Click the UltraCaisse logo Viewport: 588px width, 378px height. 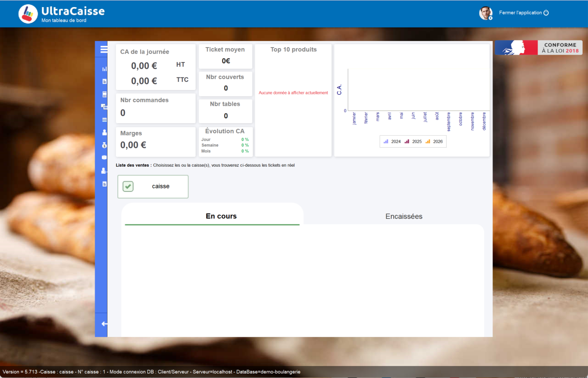[x=28, y=14]
